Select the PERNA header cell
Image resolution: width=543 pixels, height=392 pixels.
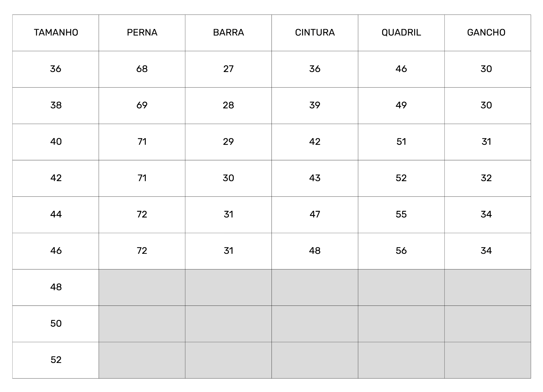[142, 33]
